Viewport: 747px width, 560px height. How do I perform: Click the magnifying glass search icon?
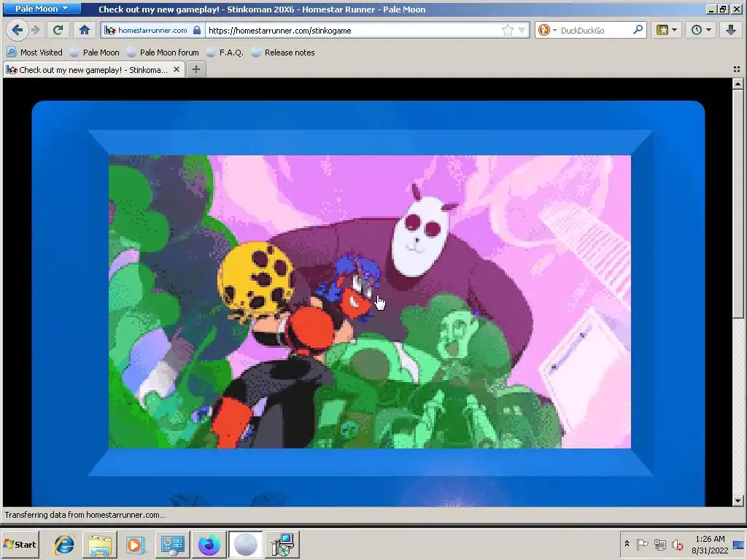click(x=638, y=30)
